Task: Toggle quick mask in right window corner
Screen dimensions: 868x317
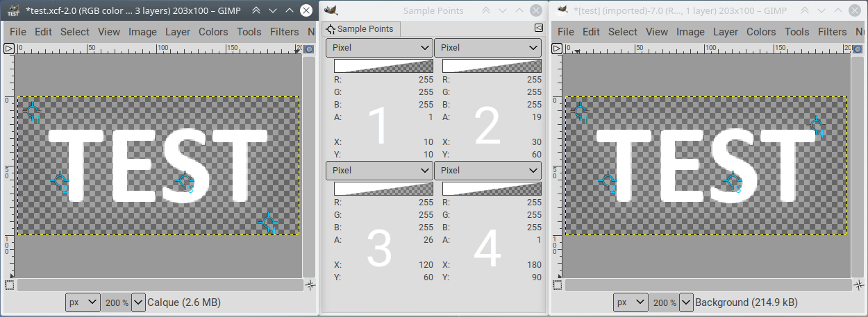Action: click(x=557, y=285)
